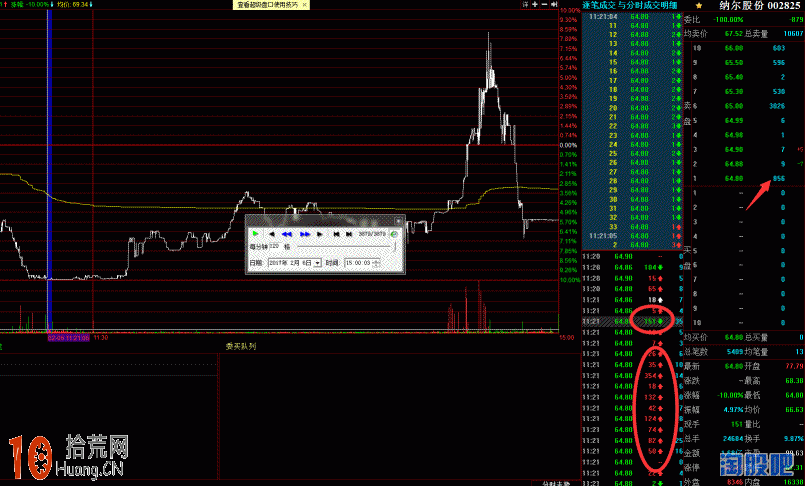Click the 均卖价 67.52 value

click(x=734, y=34)
